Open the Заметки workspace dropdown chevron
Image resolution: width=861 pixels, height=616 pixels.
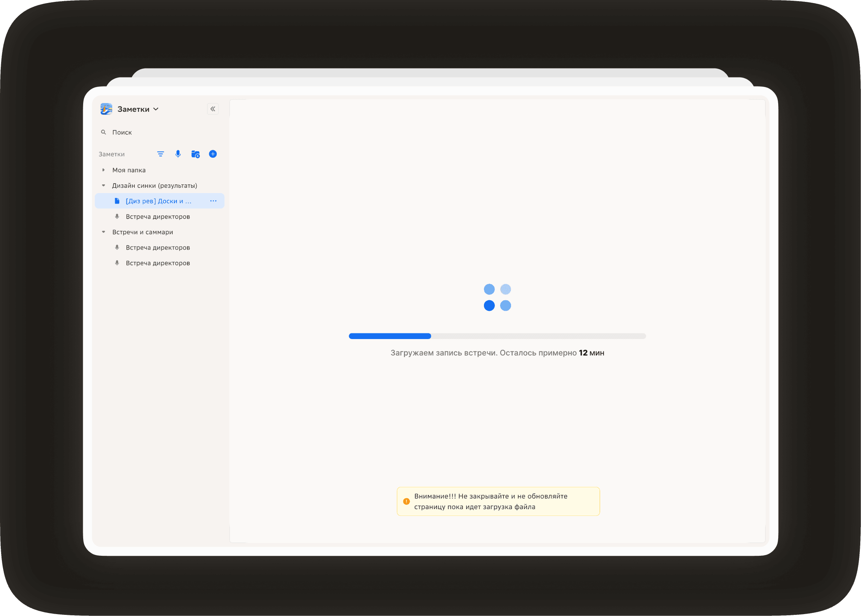(156, 109)
